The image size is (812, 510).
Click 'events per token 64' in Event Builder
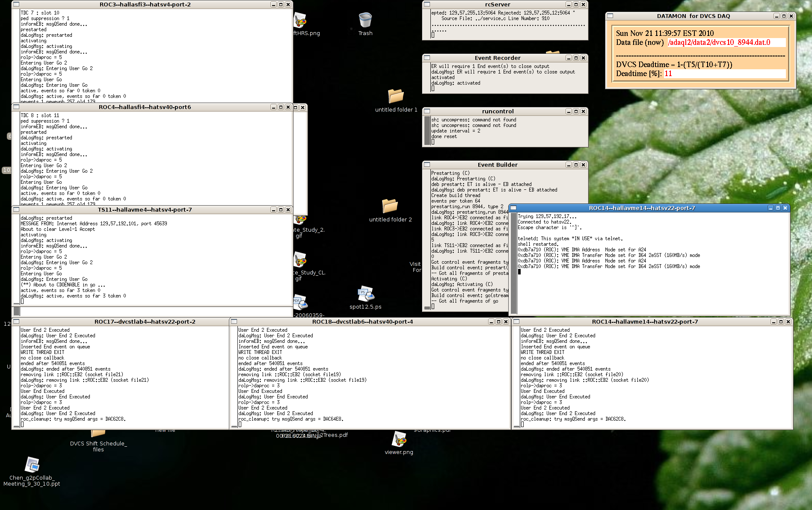[456, 201]
